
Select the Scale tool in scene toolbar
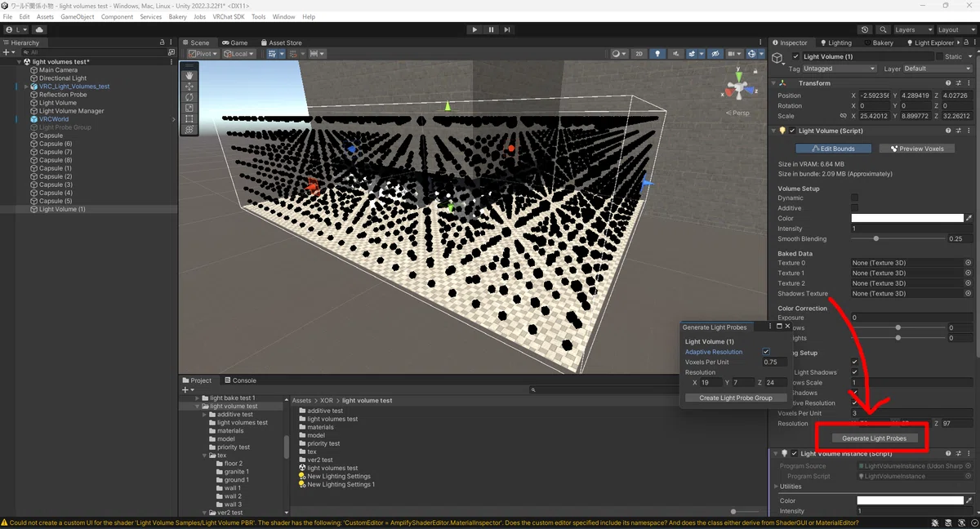click(189, 108)
